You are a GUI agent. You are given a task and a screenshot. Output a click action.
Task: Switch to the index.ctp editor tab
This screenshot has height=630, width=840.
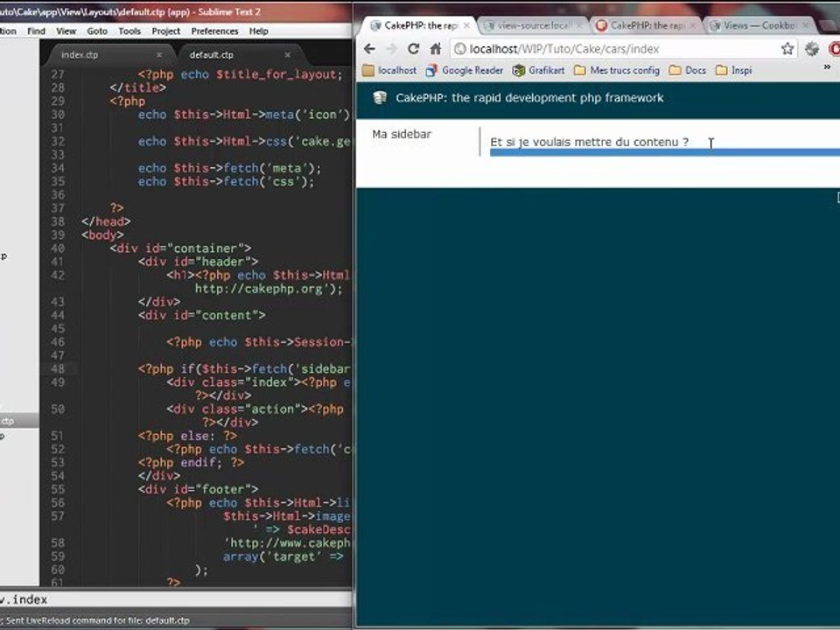[x=108, y=54]
